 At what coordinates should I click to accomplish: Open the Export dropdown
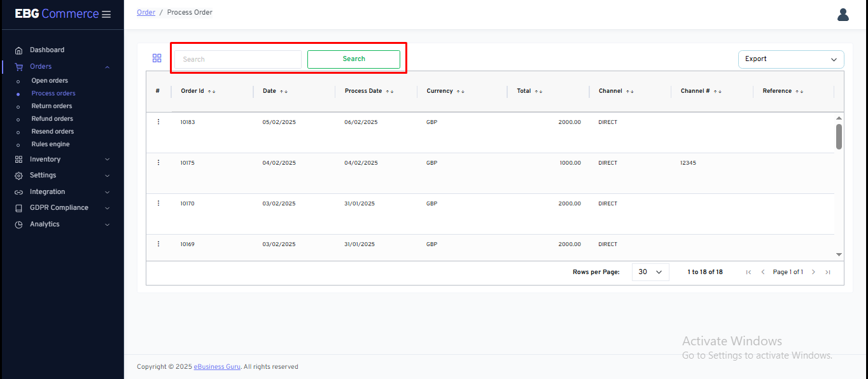click(x=790, y=59)
